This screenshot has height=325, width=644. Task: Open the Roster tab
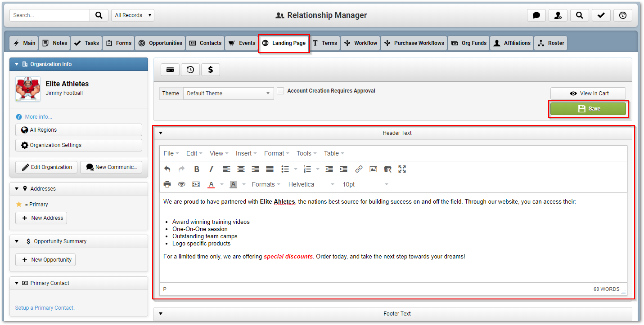(551, 43)
